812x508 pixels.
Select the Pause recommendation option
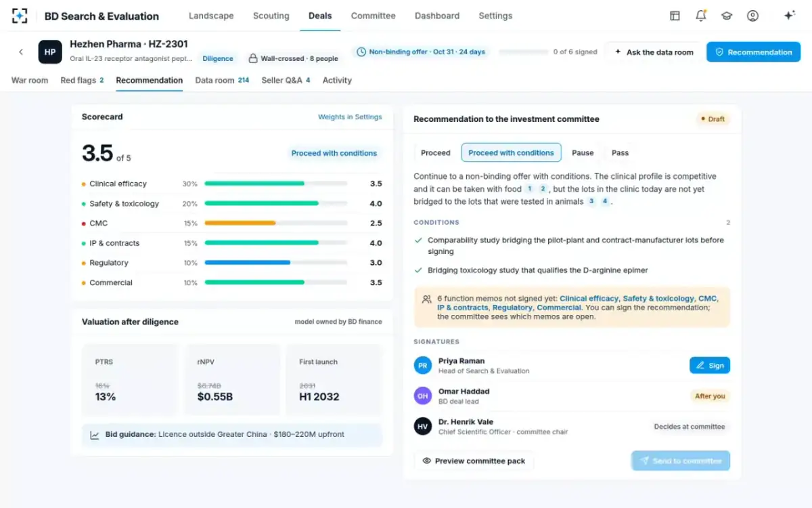(x=583, y=153)
